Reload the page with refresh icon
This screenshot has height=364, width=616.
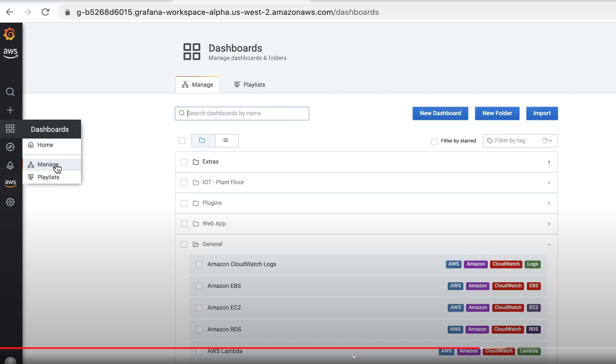(45, 12)
